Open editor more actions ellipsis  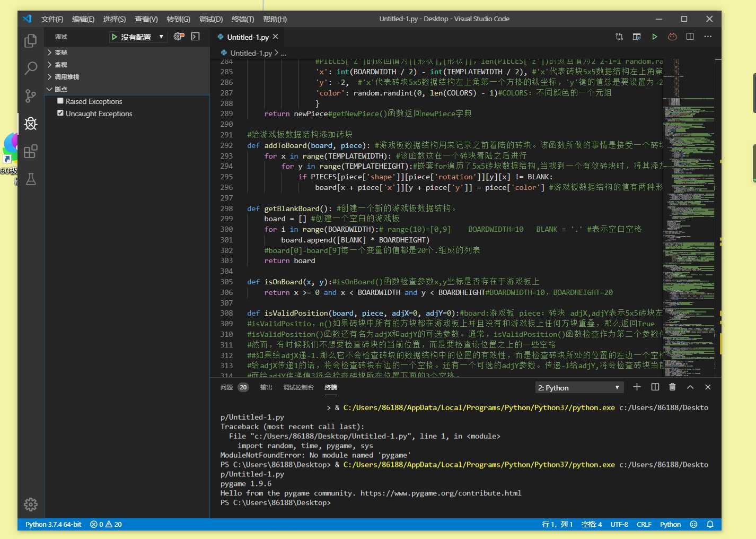tap(708, 37)
